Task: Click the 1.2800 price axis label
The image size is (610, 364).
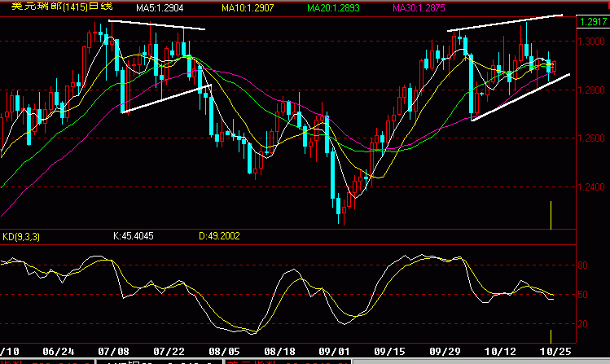Action: coord(591,90)
